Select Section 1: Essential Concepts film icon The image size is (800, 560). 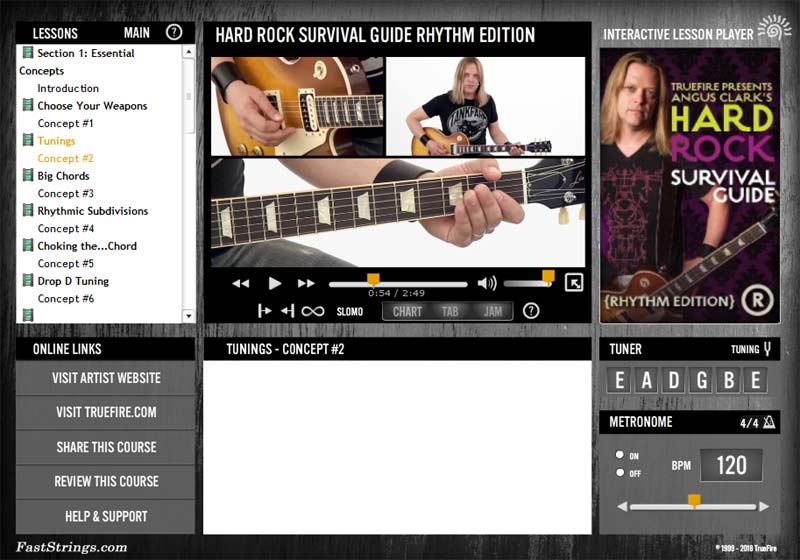[x=28, y=53]
